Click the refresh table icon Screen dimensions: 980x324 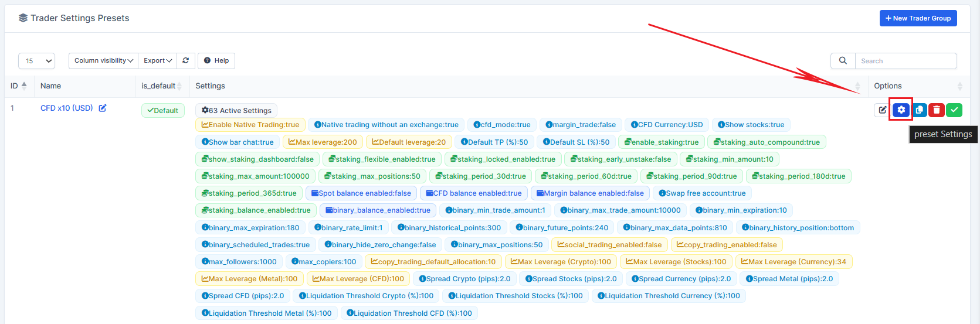click(186, 60)
